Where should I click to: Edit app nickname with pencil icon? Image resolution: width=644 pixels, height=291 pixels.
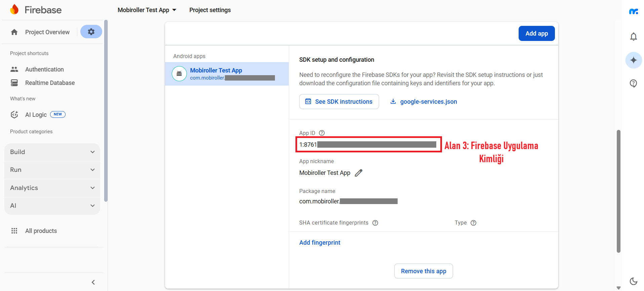pyautogui.click(x=359, y=173)
